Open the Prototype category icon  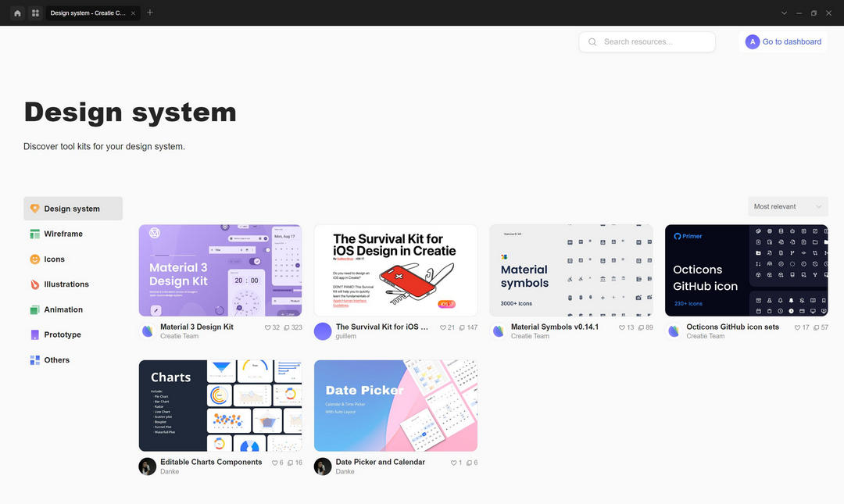click(34, 334)
